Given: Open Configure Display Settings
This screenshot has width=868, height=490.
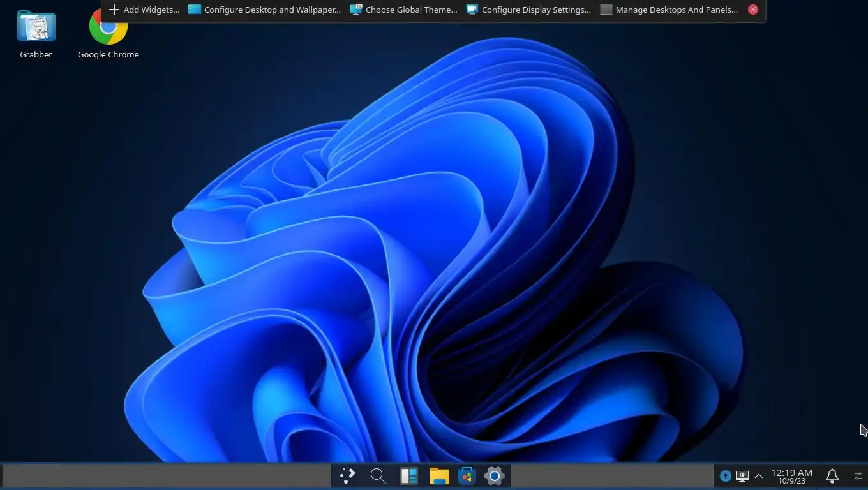Looking at the screenshot, I should tap(528, 10).
